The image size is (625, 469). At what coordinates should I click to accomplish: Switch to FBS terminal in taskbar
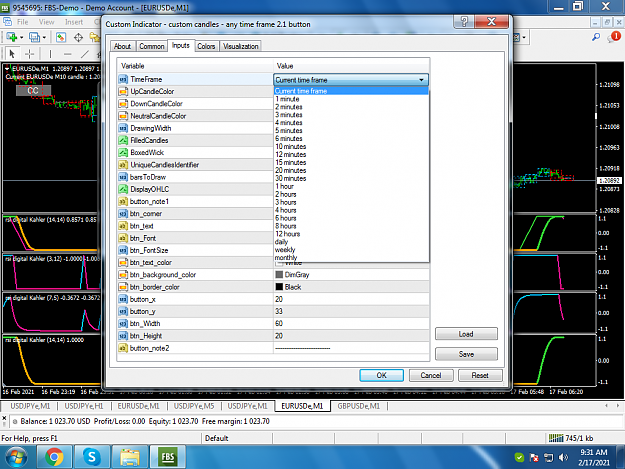[x=167, y=457]
